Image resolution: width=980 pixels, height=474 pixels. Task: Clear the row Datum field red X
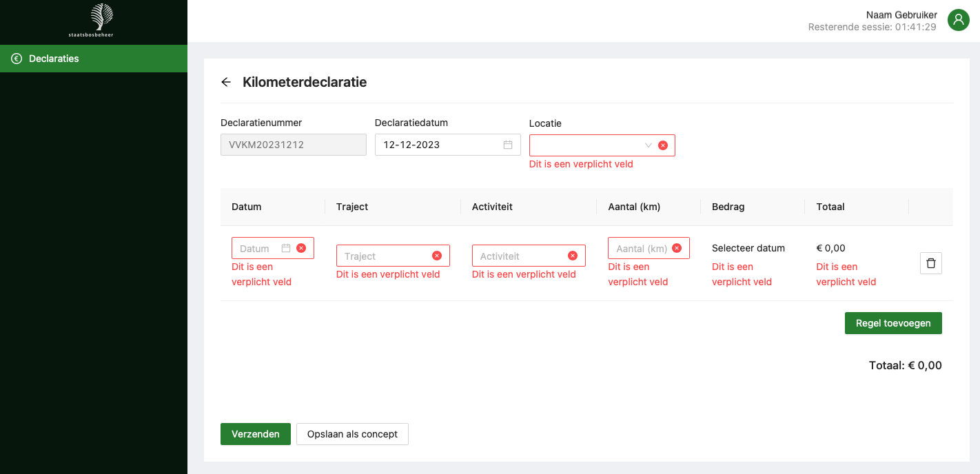(301, 248)
